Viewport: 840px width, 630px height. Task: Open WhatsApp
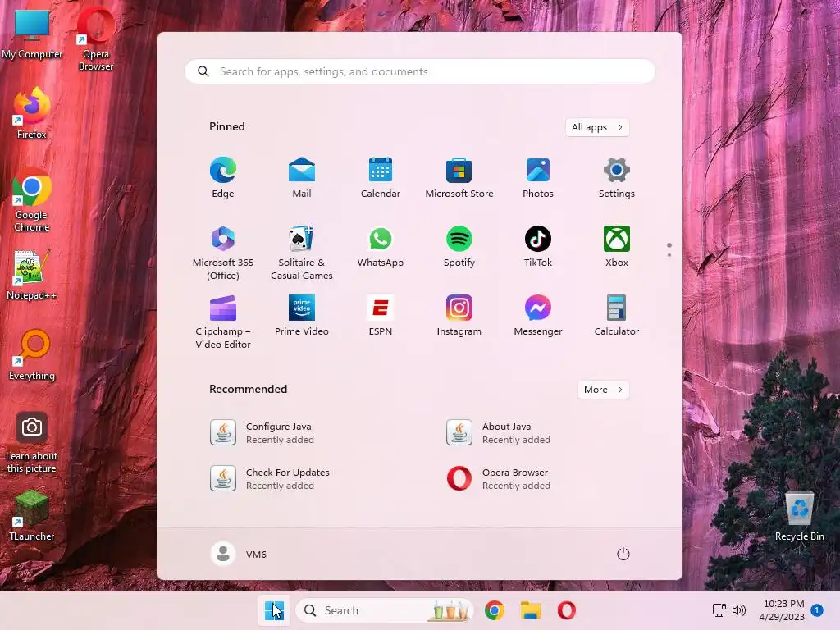tap(381, 248)
